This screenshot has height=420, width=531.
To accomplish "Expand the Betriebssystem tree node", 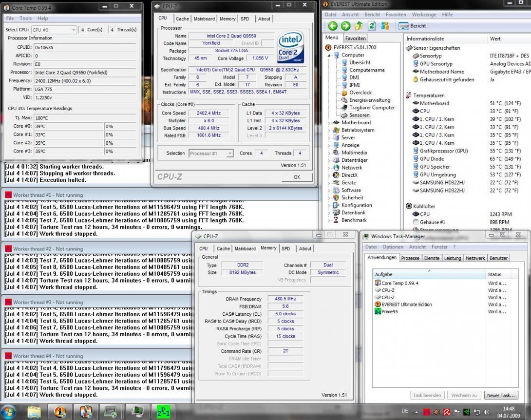I will point(328,130).
